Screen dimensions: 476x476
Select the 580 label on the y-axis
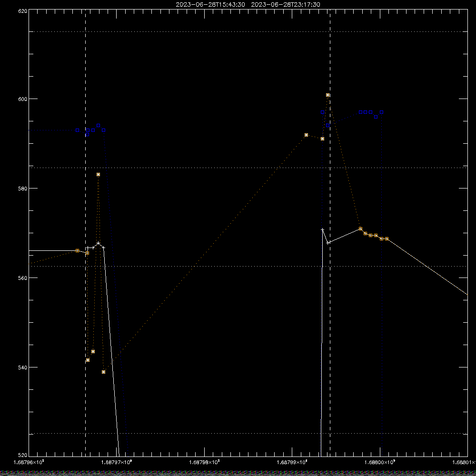[x=23, y=188]
